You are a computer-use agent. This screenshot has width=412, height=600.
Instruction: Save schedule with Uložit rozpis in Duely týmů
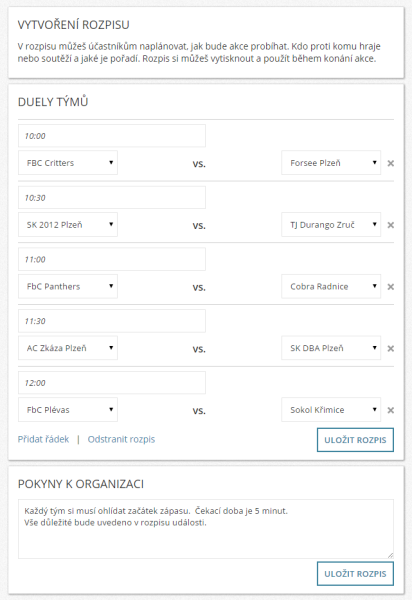point(355,440)
